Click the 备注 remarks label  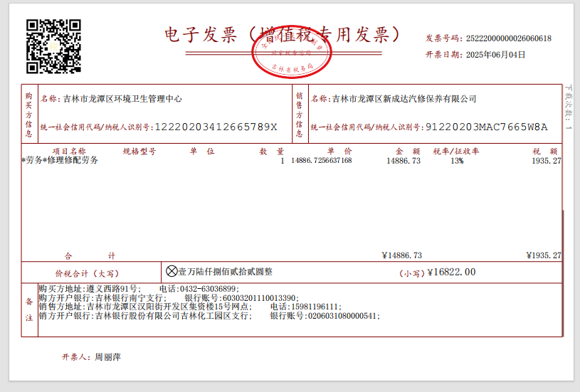pos(29,310)
